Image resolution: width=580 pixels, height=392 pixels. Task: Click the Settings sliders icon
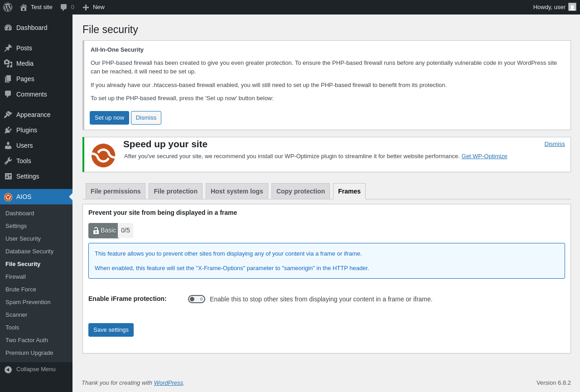click(x=8, y=176)
